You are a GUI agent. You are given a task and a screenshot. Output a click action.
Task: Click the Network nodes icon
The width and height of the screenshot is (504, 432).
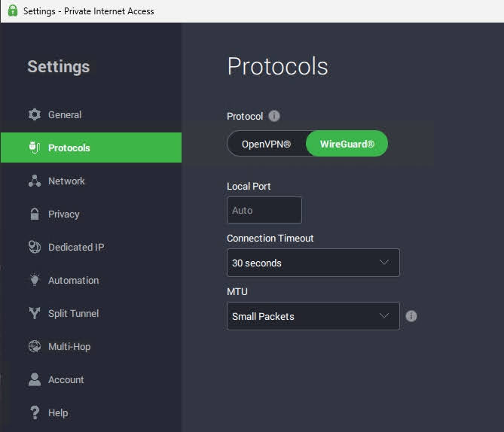(34, 181)
